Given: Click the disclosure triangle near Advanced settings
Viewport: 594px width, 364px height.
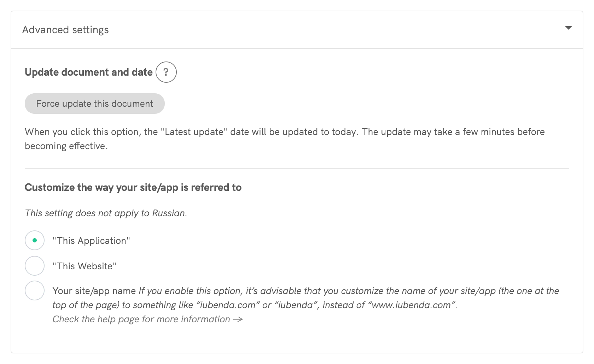Looking at the screenshot, I should coord(569,28).
